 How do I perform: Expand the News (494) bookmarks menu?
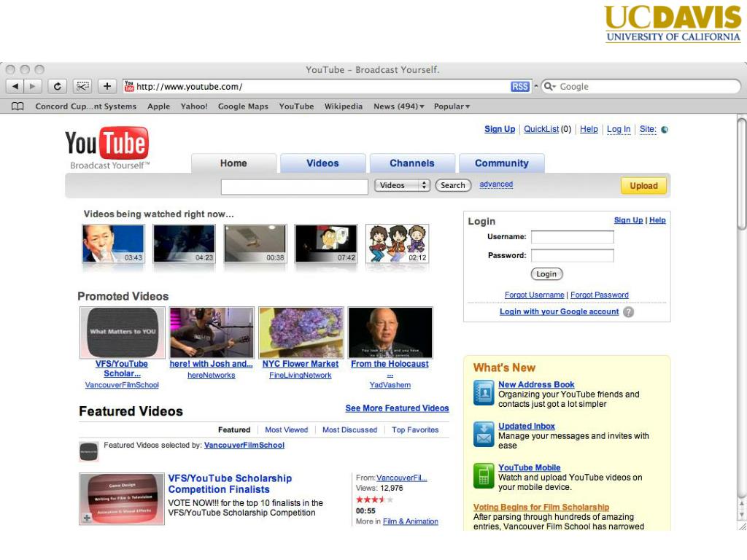coord(398,106)
